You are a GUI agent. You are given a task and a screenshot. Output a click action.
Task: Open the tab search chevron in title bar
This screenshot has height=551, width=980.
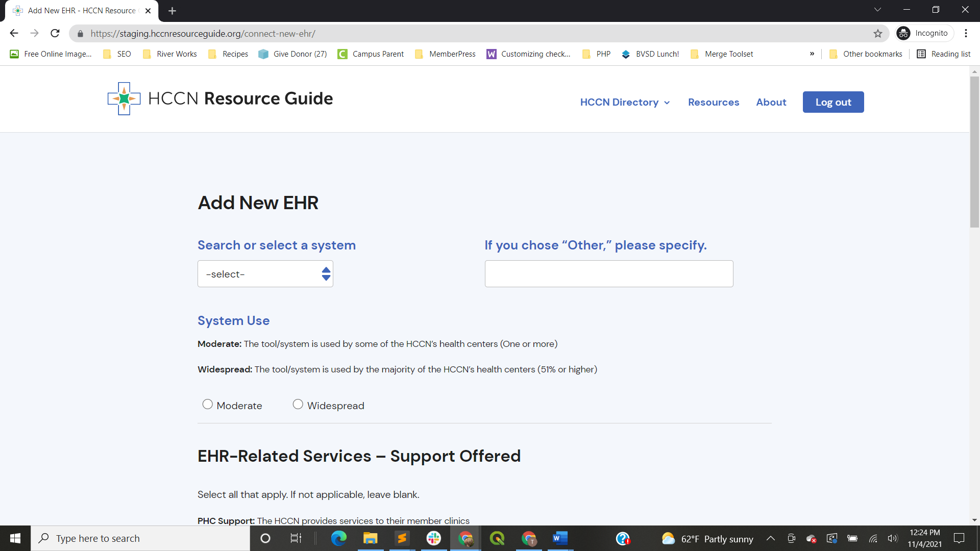[877, 10]
